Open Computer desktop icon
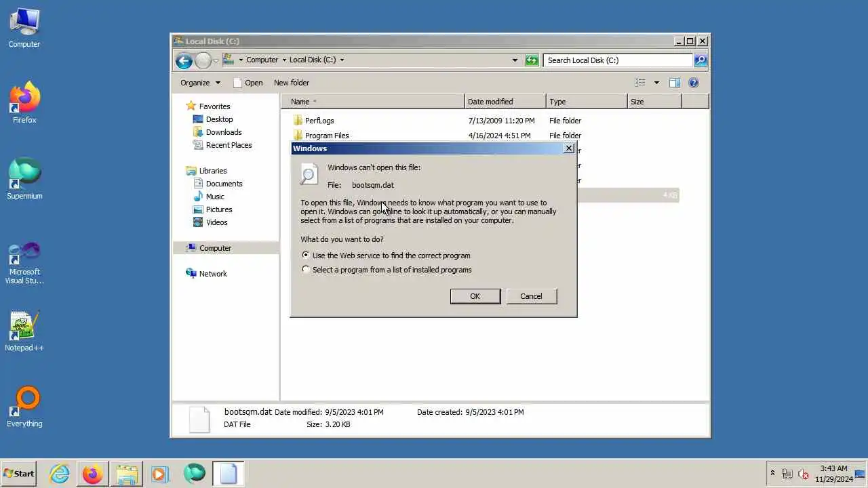868x488 pixels. click(24, 28)
